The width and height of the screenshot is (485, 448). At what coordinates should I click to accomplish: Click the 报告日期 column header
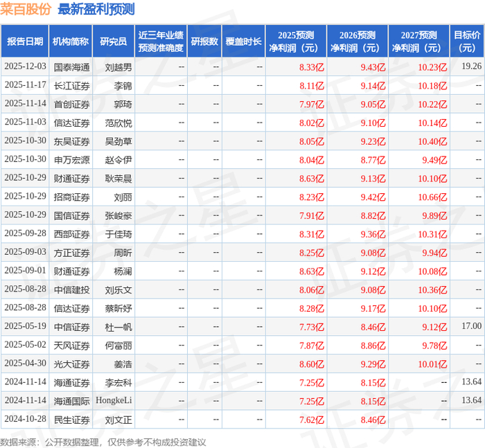click(x=25, y=41)
